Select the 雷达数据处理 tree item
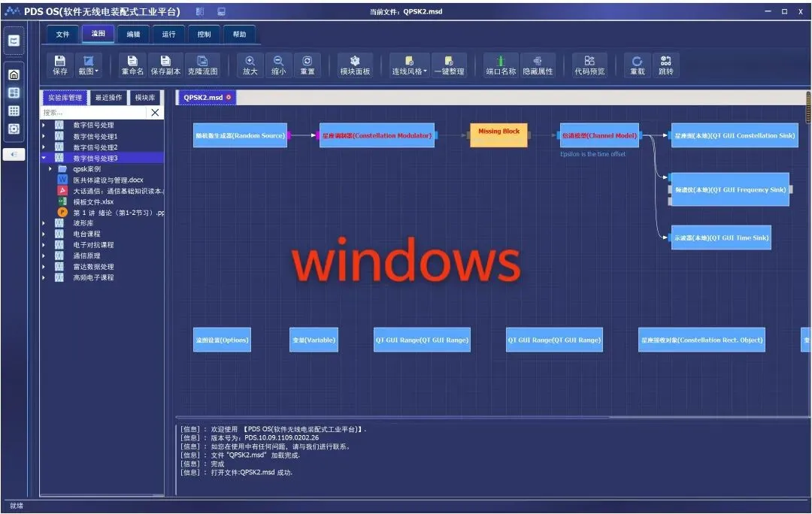The width and height of the screenshot is (812, 514). pyautogui.click(x=93, y=267)
